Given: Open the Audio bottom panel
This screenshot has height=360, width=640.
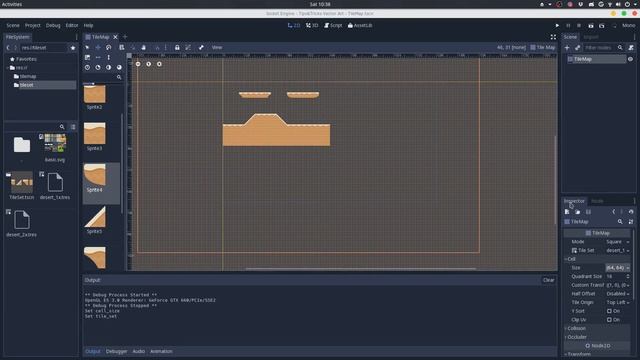Looking at the screenshot, I should (138, 351).
